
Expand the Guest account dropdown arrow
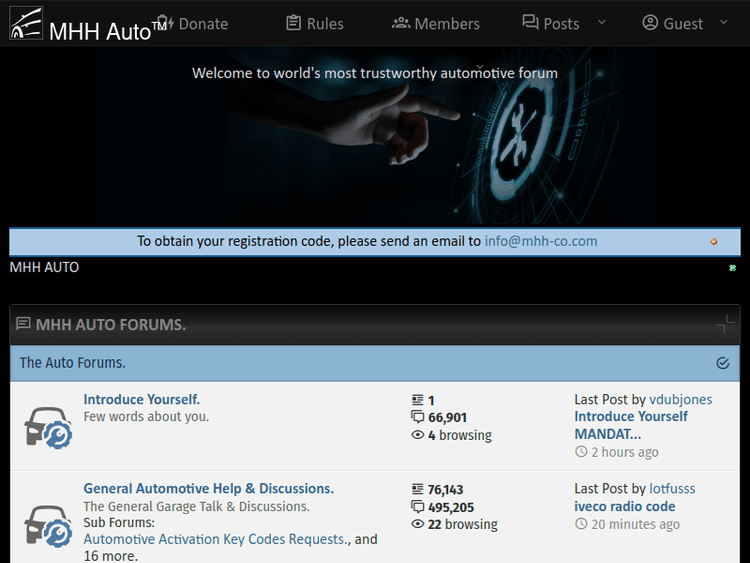click(x=724, y=22)
